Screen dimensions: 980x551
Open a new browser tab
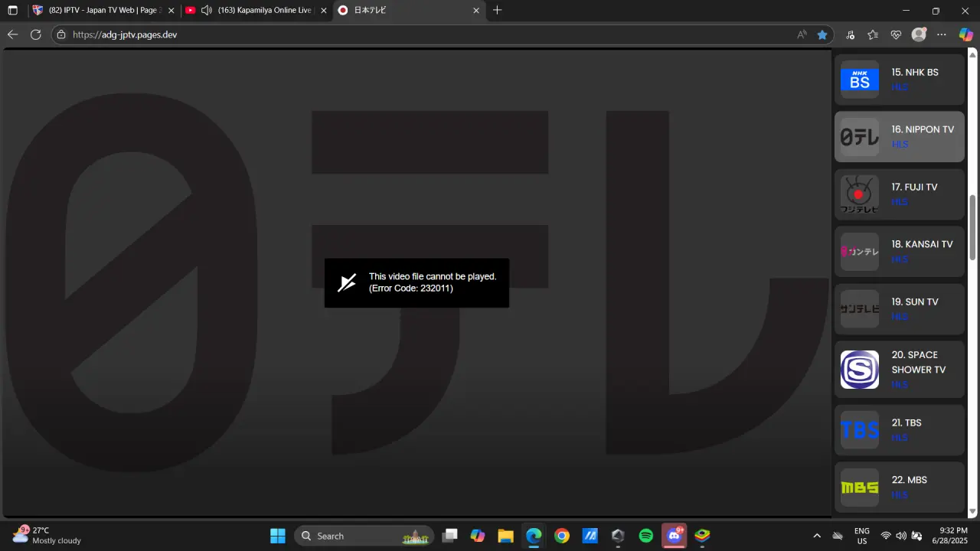(x=498, y=11)
